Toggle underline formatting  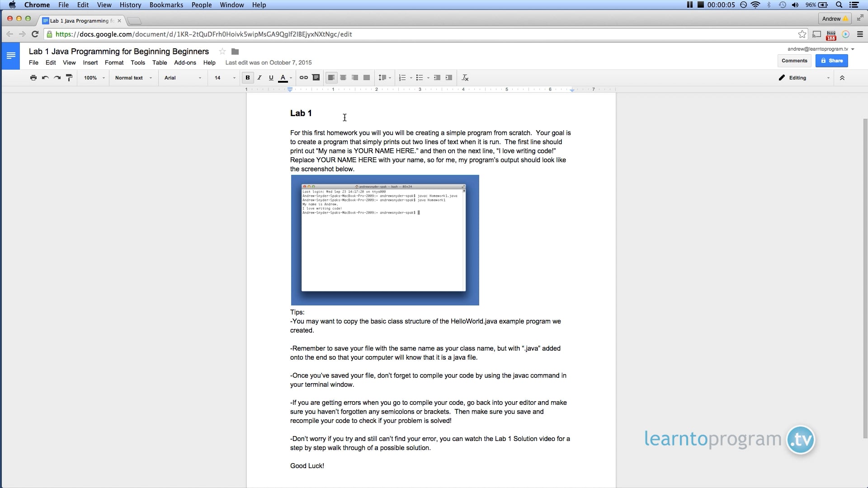271,78
